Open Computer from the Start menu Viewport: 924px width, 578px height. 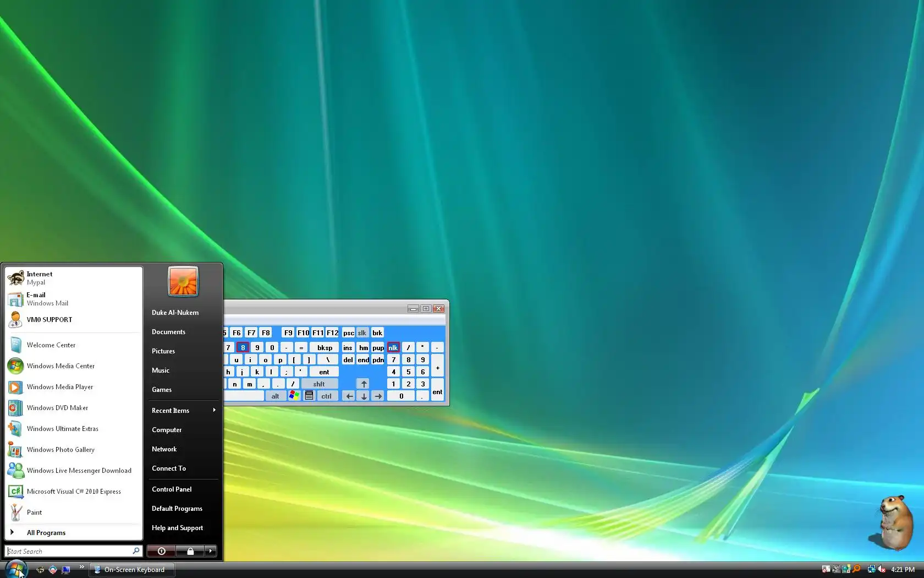(x=184, y=430)
